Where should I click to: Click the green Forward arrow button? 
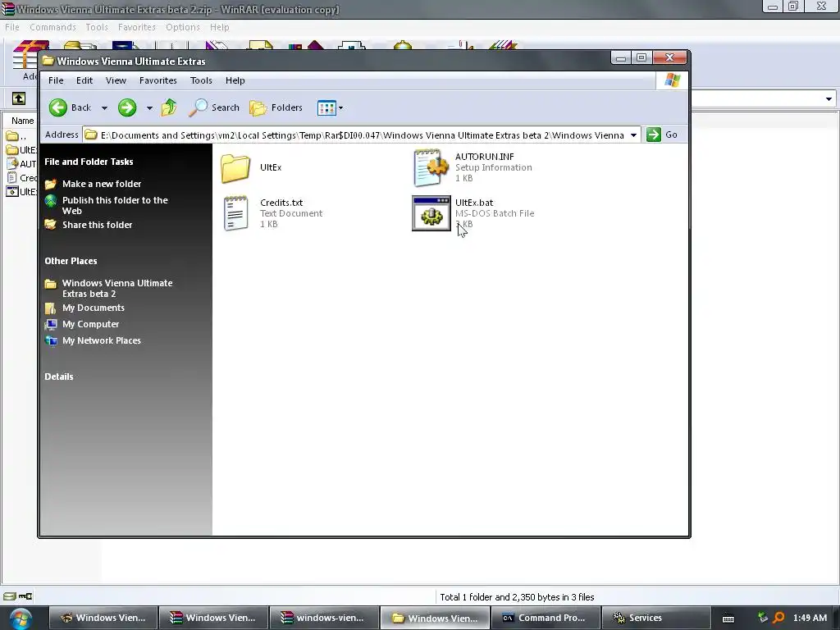point(127,107)
